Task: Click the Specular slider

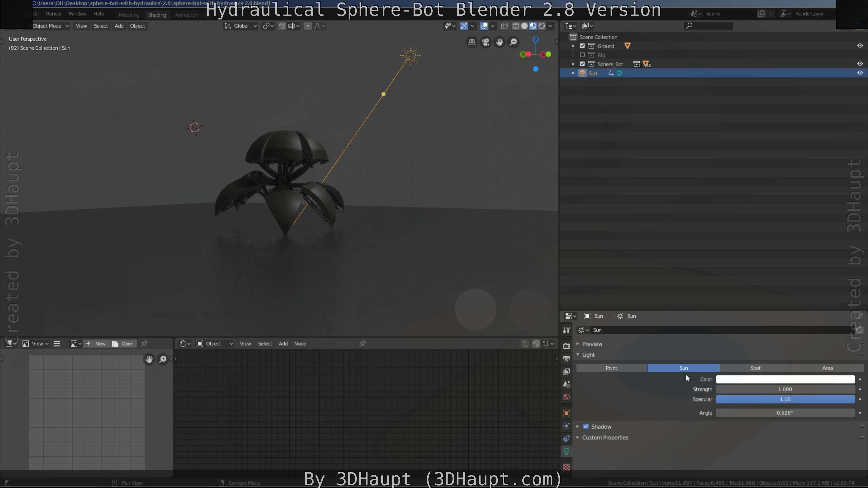Action: click(x=785, y=399)
